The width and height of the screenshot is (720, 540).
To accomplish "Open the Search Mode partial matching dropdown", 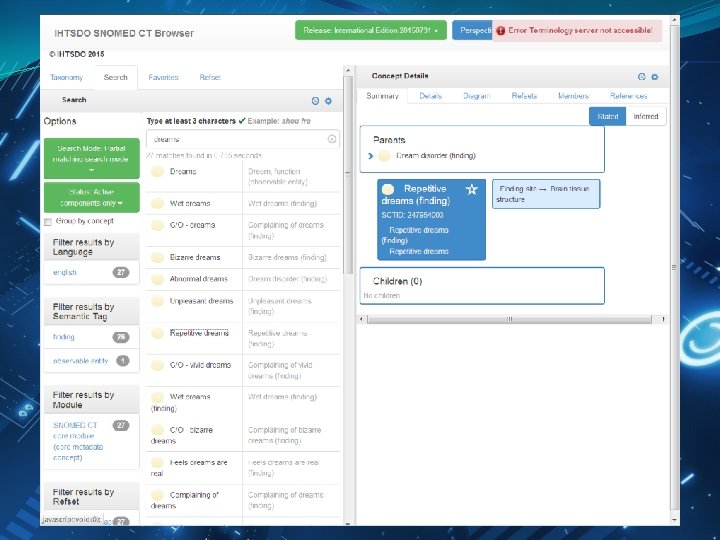I will click(x=91, y=158).
